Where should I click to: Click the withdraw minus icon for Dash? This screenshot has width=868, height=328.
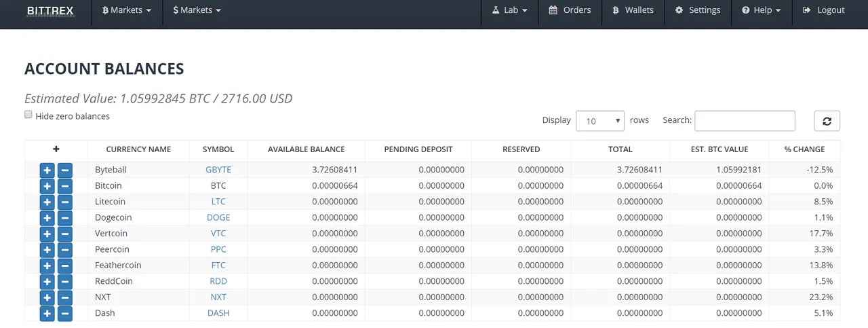tap(64, 314)
